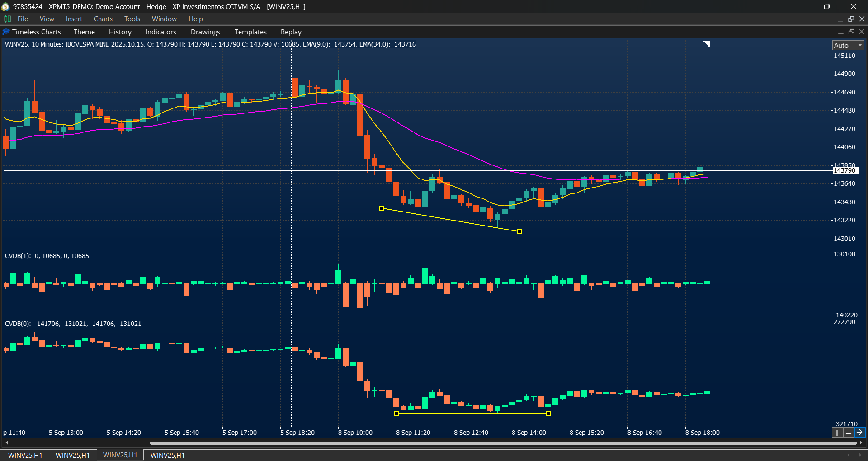
Task: Expand the Charts menu
Action: pyautogui.click(x=103, y=19)
